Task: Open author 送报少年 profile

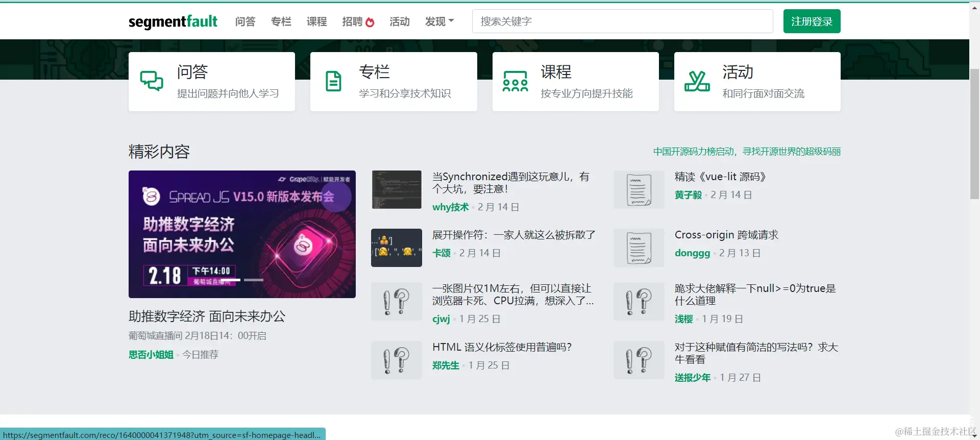Action: (693, 378)
